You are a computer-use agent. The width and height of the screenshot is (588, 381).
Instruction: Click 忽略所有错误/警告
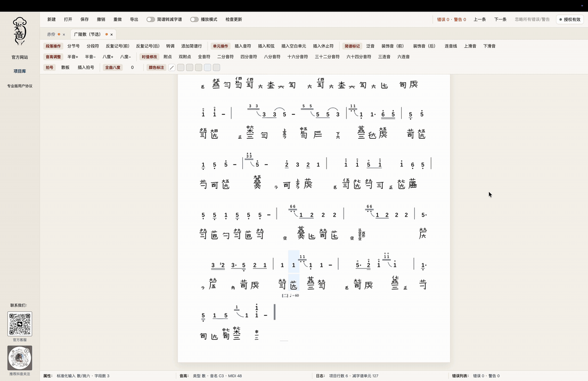click(x=532, y=20)
